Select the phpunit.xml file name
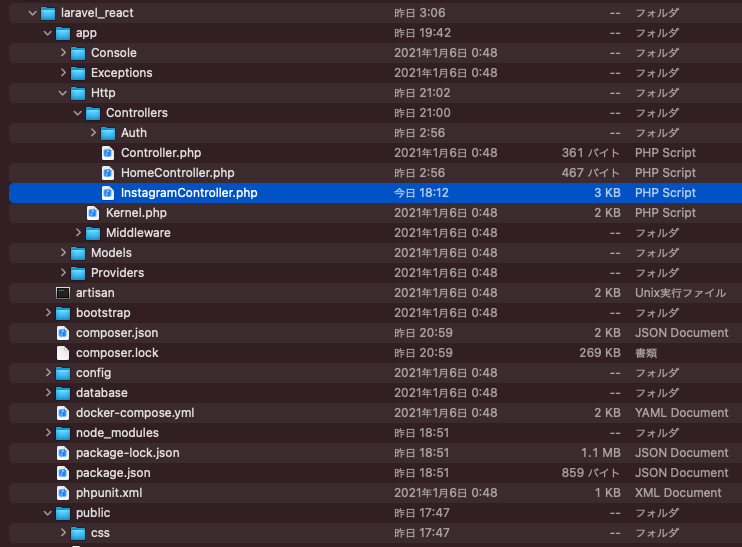Viewport: 742px width, 547px height. coord(109,493)
